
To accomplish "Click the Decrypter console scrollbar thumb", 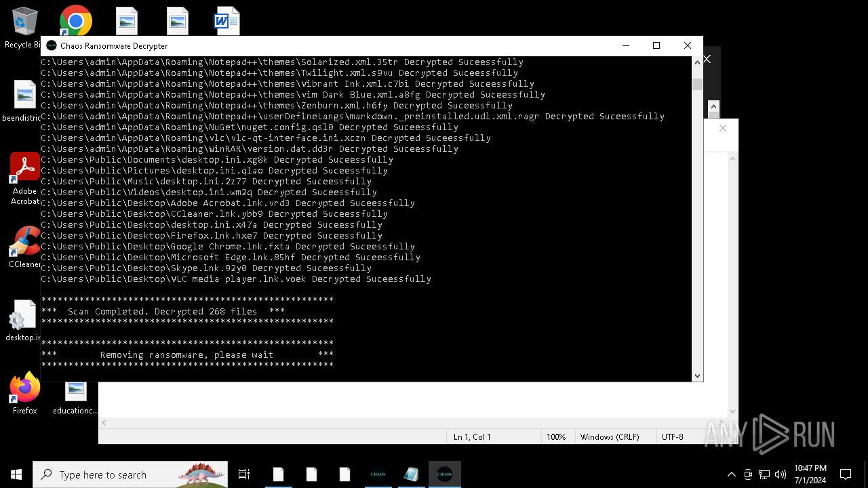I will 697,84.
